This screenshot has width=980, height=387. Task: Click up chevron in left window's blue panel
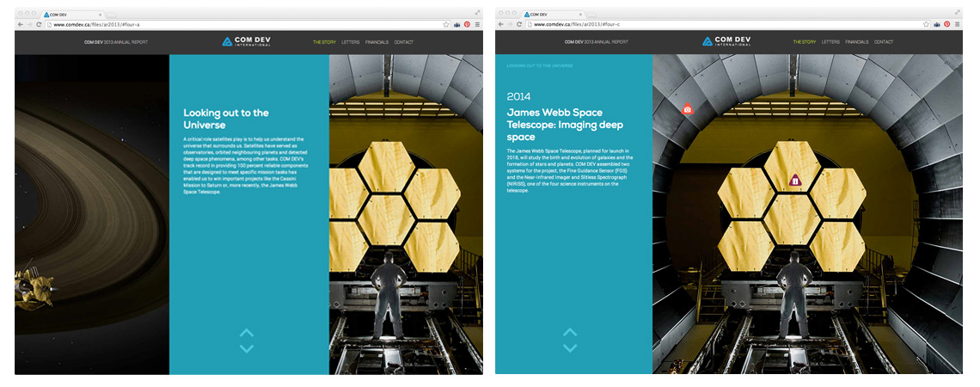coord(247,333)
